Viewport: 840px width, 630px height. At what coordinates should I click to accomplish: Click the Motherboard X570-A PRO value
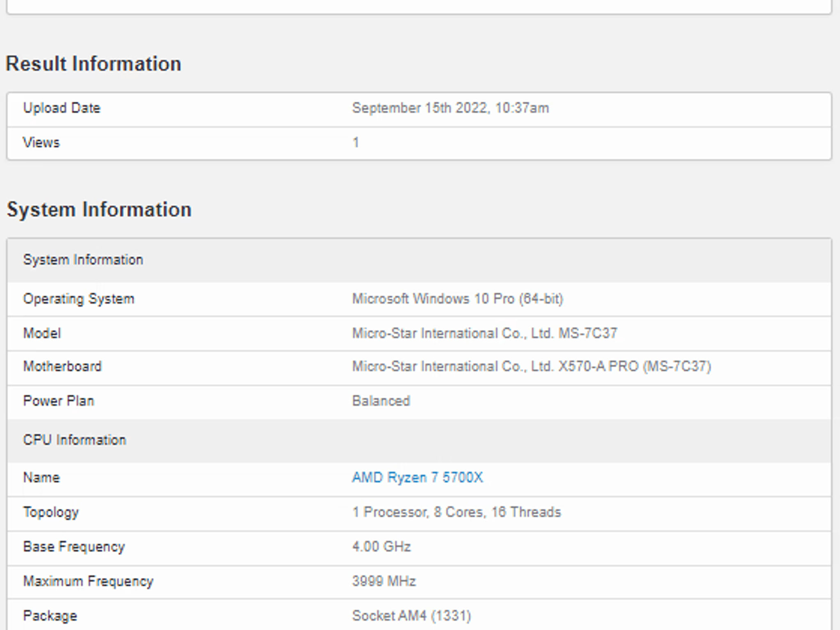pos(532,366)
